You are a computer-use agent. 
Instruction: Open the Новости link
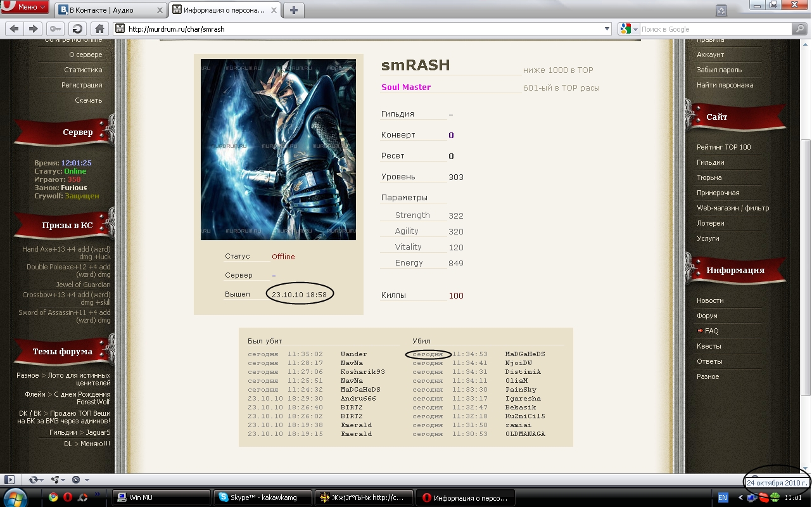(x=710, y=300)
